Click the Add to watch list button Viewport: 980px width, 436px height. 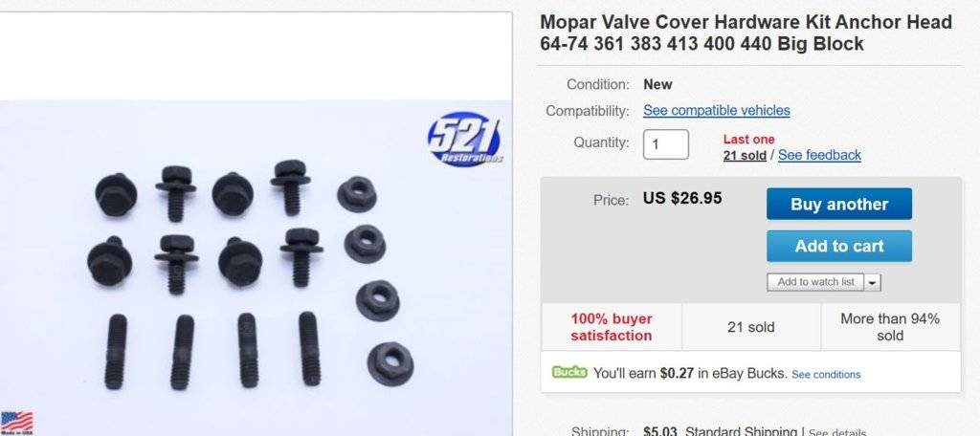[815, 282]
